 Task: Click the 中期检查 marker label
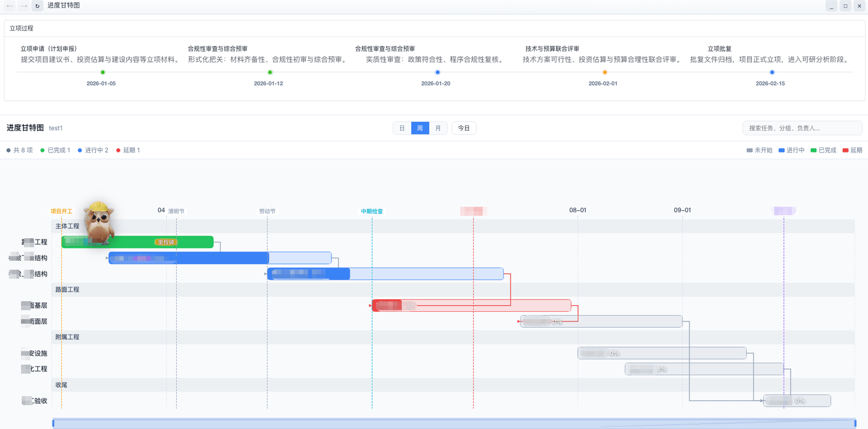tap(372, 211)
